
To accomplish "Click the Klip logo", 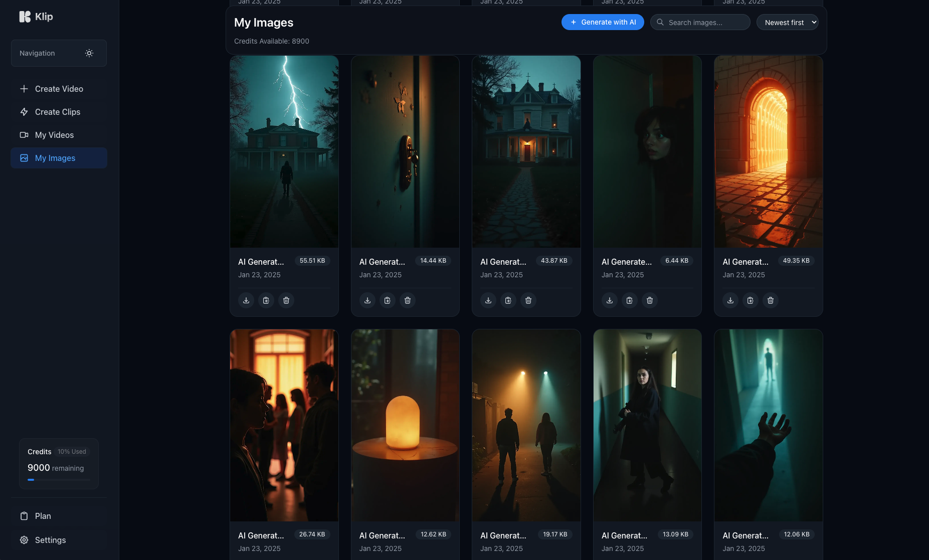I will 36,17.
